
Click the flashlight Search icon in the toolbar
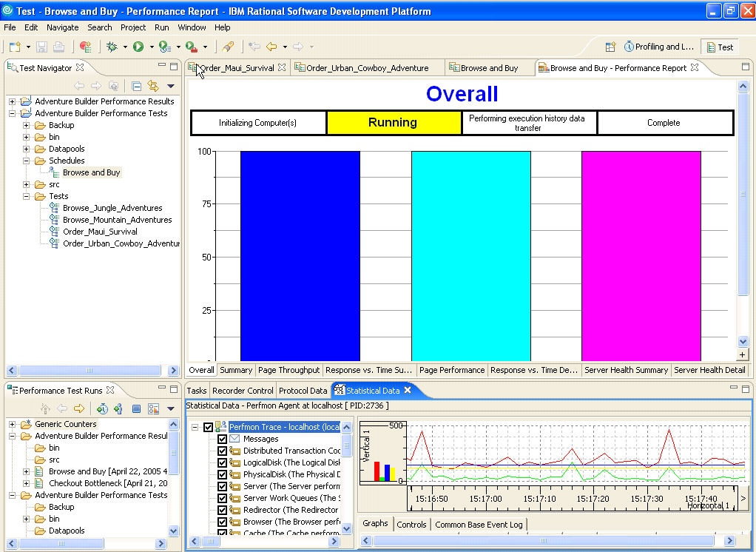tap(228, 47)
